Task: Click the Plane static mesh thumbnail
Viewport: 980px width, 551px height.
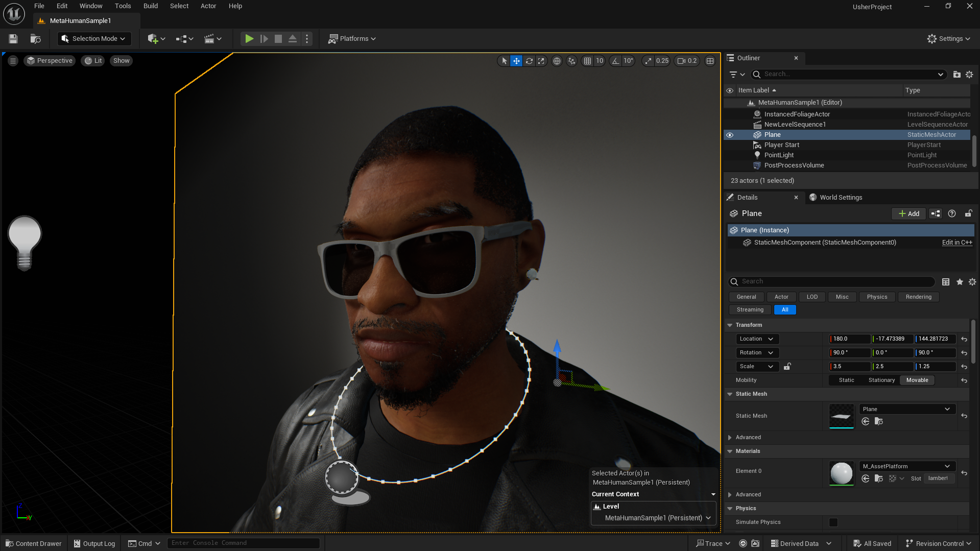Action: pyautogui.click(x=841, y=416)
